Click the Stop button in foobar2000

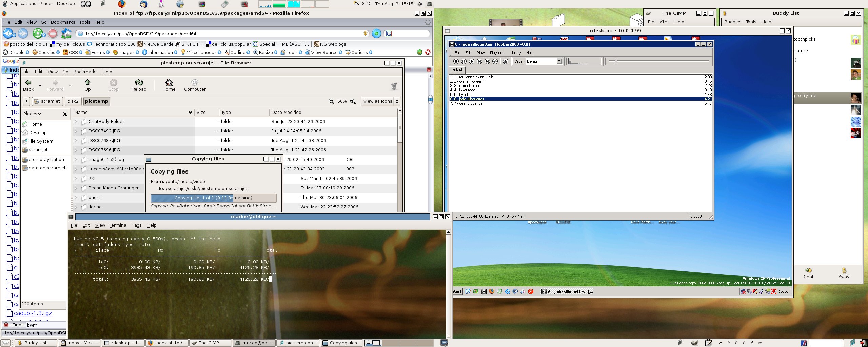coord(456,61)
